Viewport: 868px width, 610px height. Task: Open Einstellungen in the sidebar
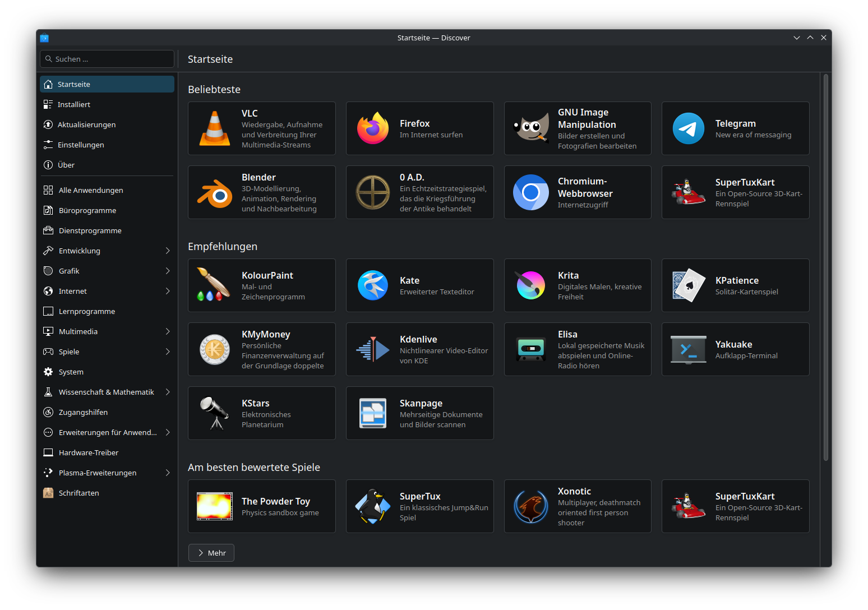tap(81, 145)
